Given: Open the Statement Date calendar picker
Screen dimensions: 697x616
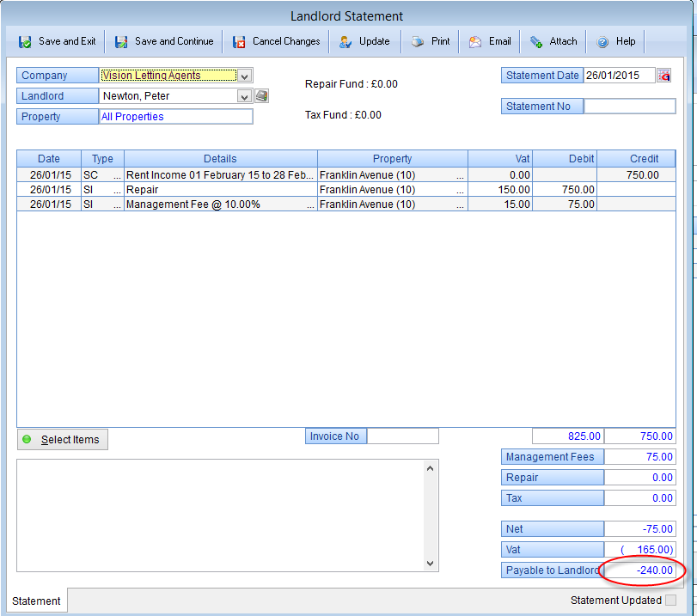Looking at the screenshot, I should tap(663, 76).
